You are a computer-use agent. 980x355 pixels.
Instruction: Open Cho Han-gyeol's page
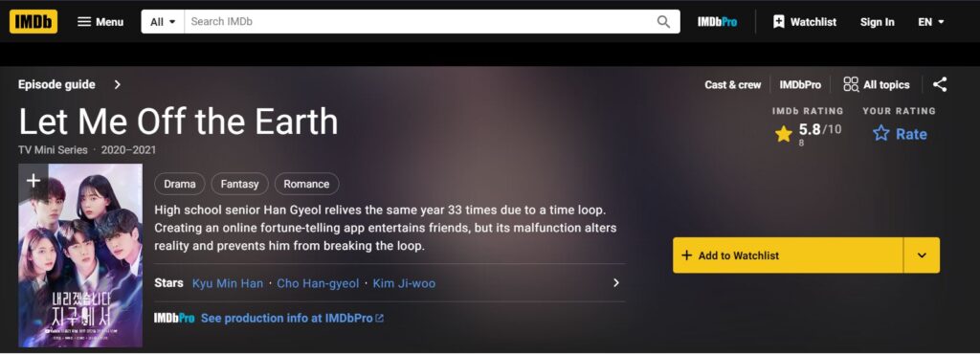click(x=318, y=283)
